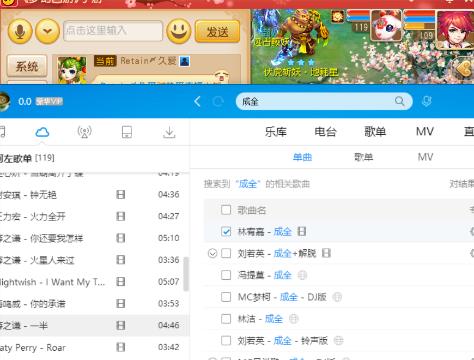
Task: Check the 刘若英 - 成全+解脱 checkbox
Action: click(x=226, y=253)
